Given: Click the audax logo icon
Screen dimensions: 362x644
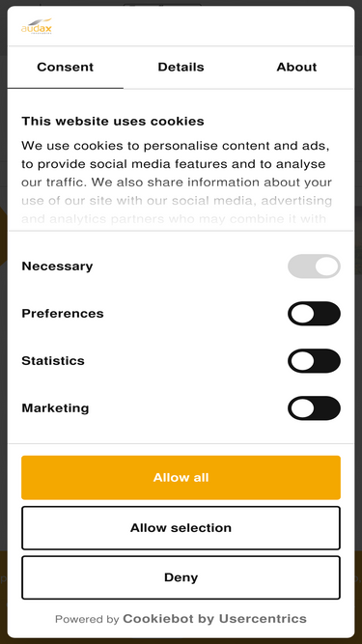Looking at the screenshot, I should [37, 26].
